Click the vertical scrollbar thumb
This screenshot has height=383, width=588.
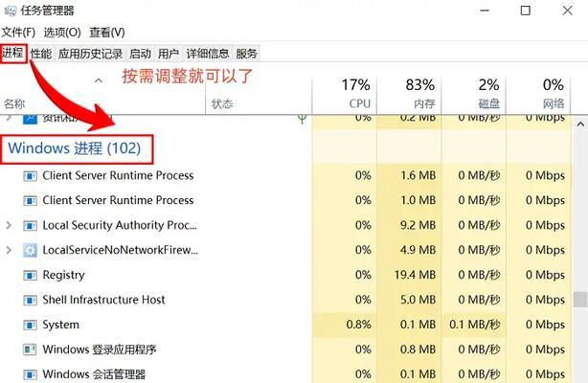(x=580, y=300)
